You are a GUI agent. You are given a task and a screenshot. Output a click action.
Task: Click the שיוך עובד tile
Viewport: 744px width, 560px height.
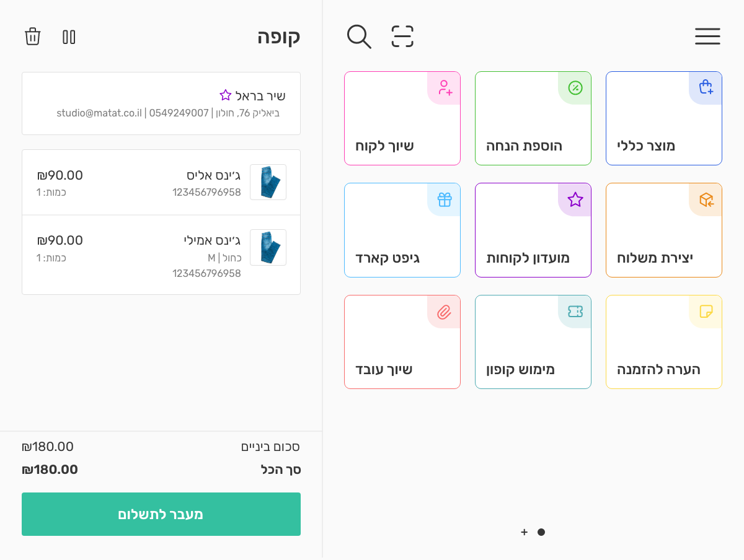[x=402, y=342]
